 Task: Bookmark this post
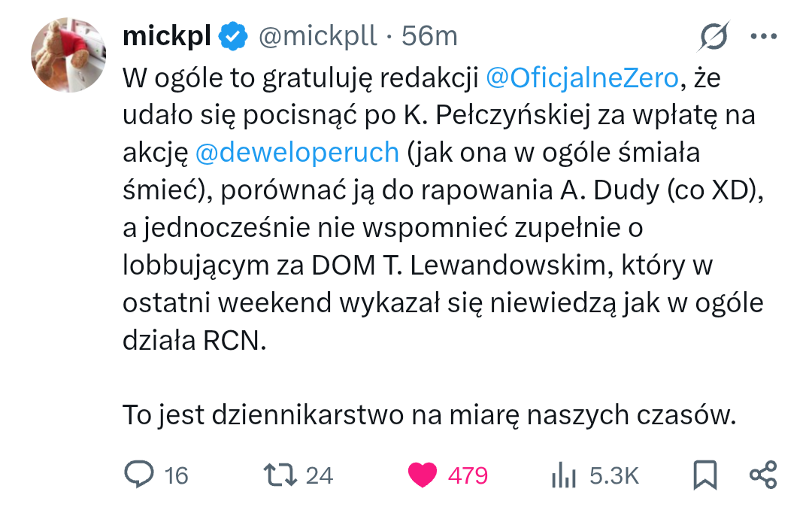(704, 475)
